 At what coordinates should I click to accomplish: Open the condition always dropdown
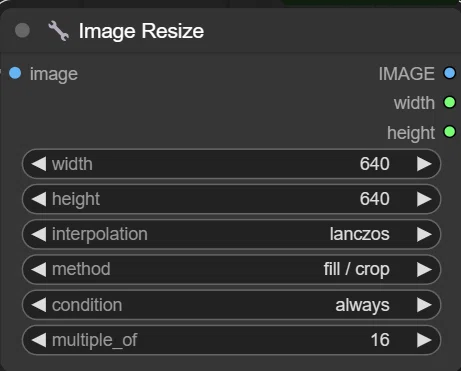point(231,305)
